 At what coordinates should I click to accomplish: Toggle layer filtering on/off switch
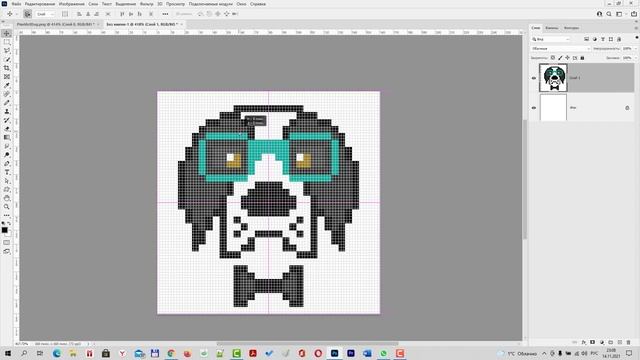click(637, 38)
